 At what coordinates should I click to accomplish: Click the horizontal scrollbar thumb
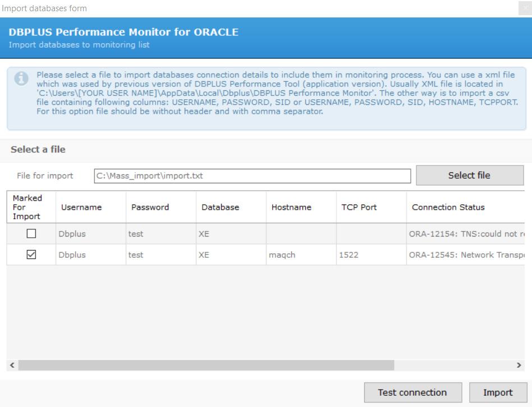[207, 365]
